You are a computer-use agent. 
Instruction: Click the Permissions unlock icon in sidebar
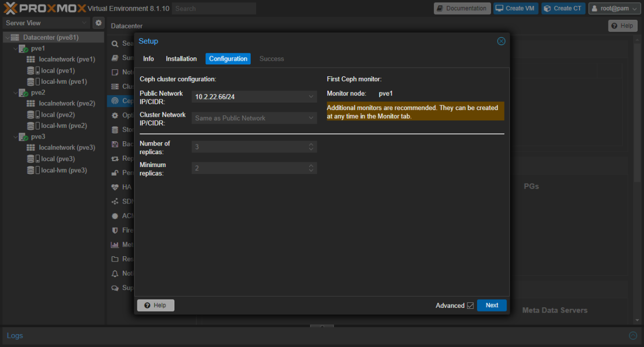click(x=115, y=172)
